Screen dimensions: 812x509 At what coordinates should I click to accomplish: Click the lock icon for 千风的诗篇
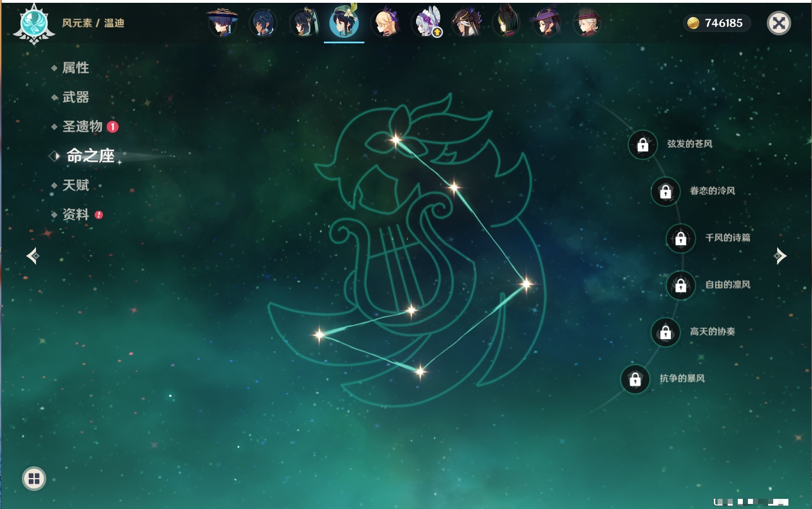(681, 238)
